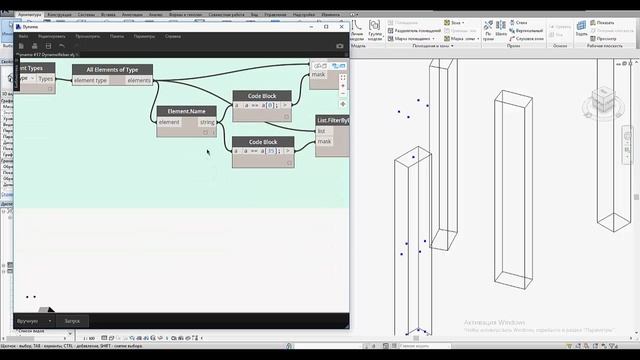Click Линия модели tool in Revit ribbon
Viewport: 640px width, 360px height.
point(357,30)
